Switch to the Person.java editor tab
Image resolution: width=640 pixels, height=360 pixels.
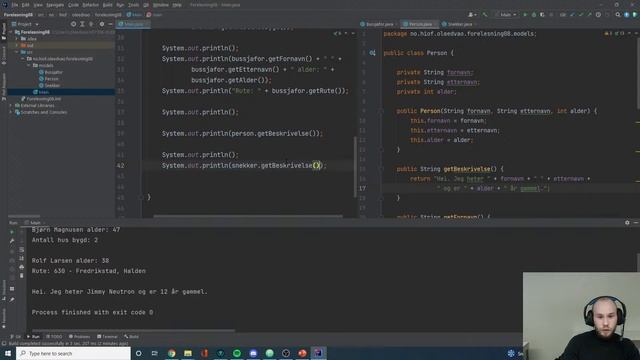(x=420, y=24)
